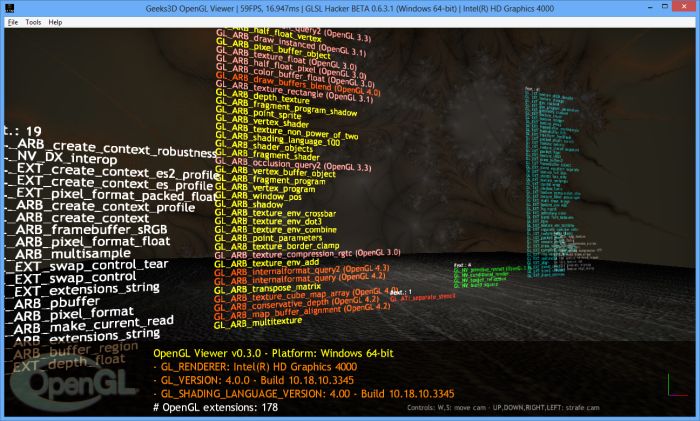Open the File menu
Viewport: 700px width, 421px height.
pyautogui.click(x=12, y=22)
